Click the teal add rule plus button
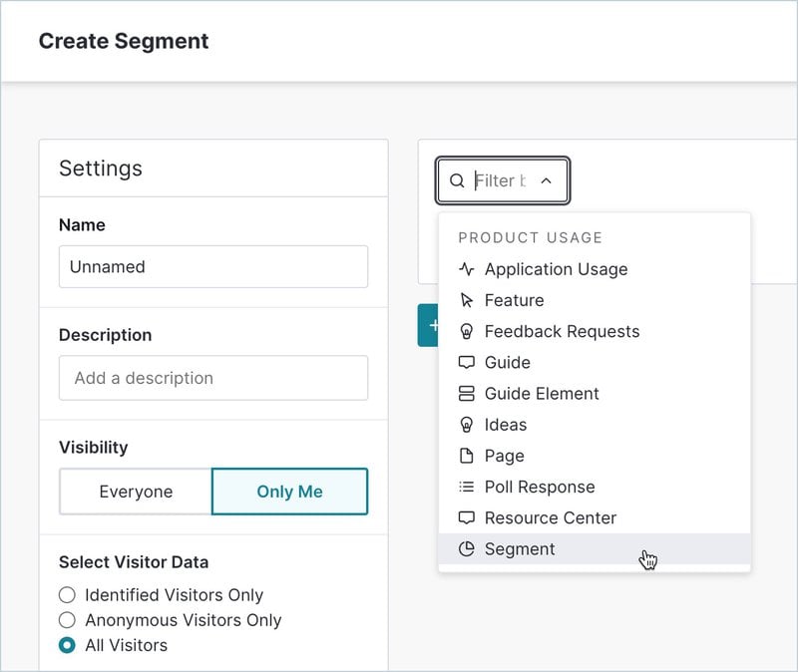 point(429,325)
